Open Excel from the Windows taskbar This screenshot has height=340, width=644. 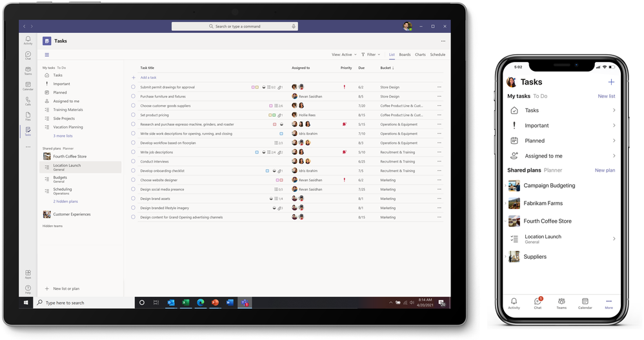(x=186, y=303)
